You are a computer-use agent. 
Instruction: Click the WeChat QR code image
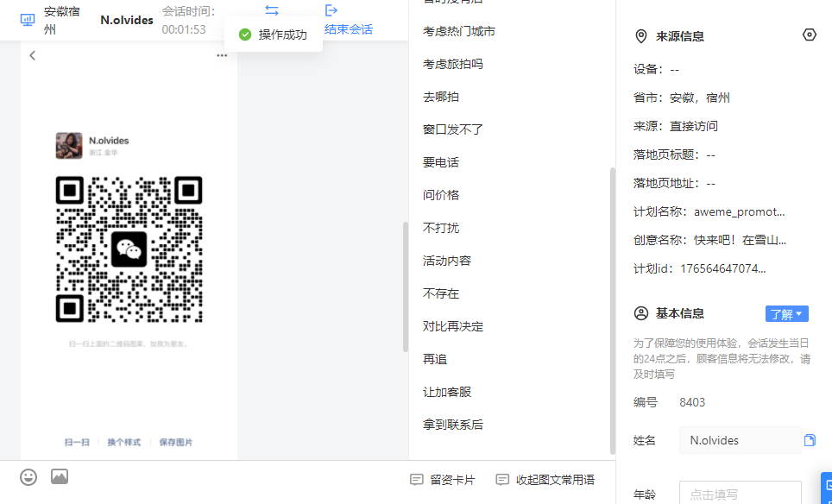[x=129, y=249]
